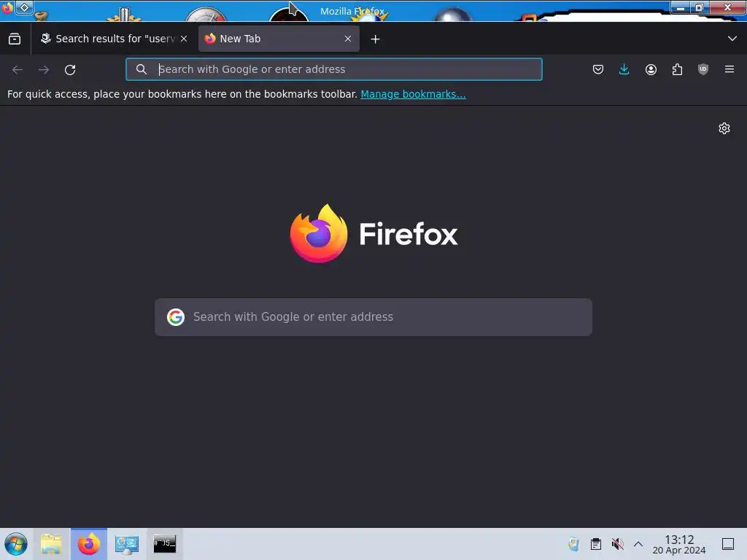The image size is (747, 560).
Task: Go back one page
Action: (18, 69)
